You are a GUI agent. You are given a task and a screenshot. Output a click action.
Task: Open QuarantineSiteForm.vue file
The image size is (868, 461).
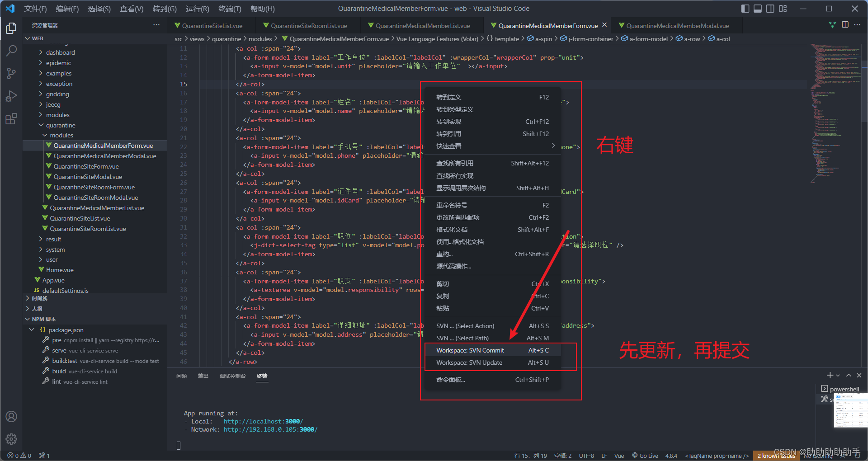coord(86,166)
